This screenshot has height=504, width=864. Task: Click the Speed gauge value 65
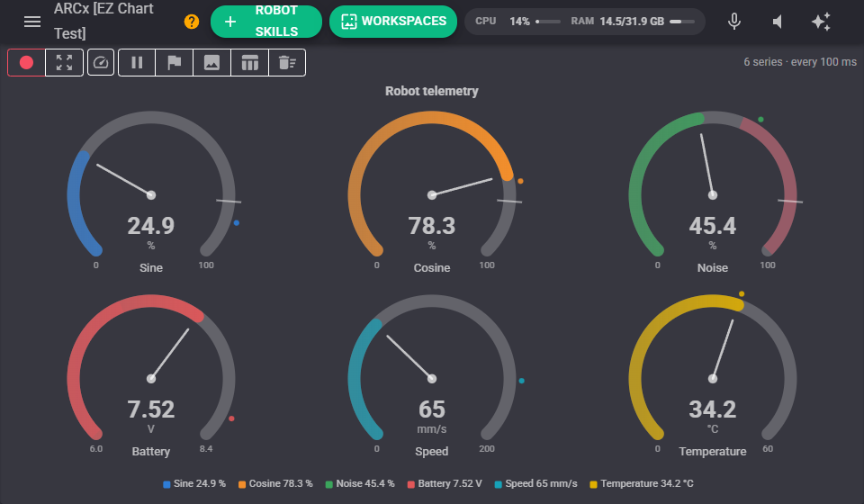pyautogui.click(x=431, y=409)
